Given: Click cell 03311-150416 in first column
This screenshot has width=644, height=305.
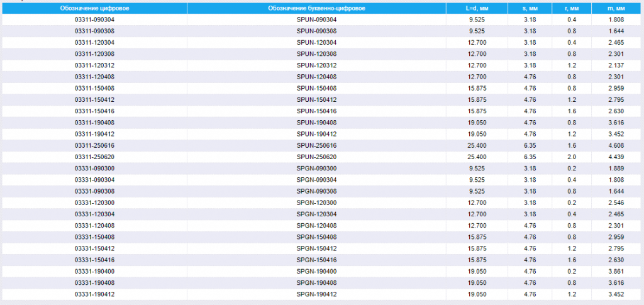Looking at the screenshot, I should click(x=94, y=111).
